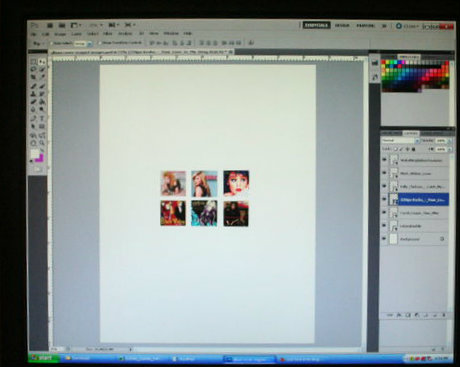
Task: Switch to the PAINTING workspace
Action: coord(365,25)
